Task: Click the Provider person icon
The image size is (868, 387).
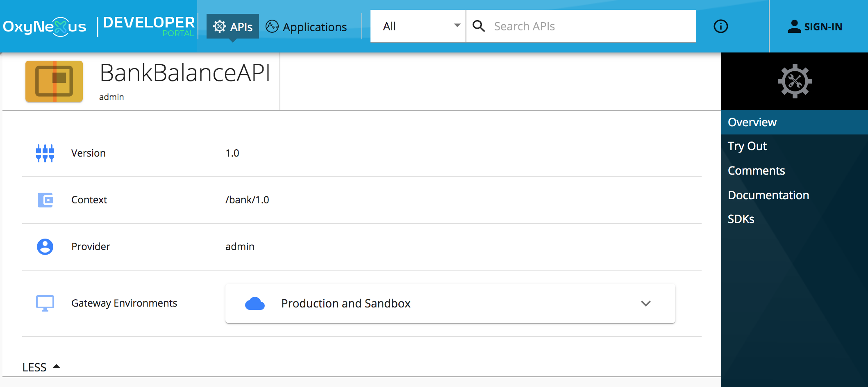Action: tap(45, 246)
